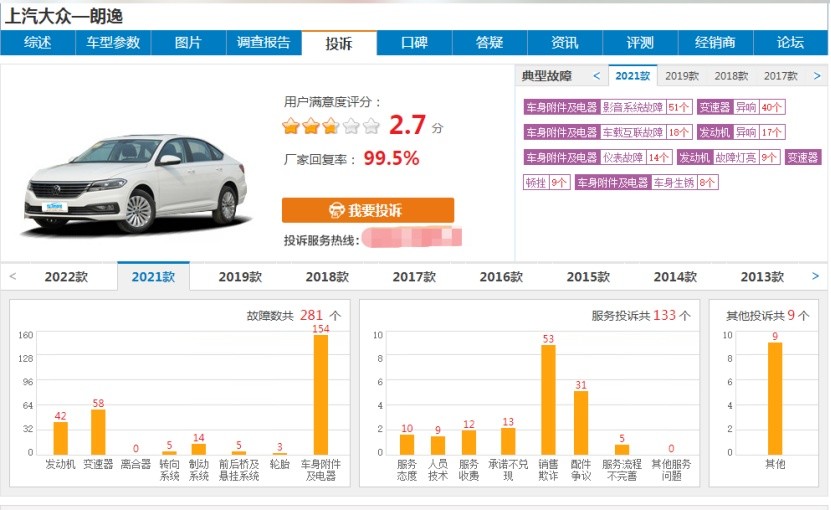
Task: Switch to 2013款 model year
Action: (x=762, y=277)
